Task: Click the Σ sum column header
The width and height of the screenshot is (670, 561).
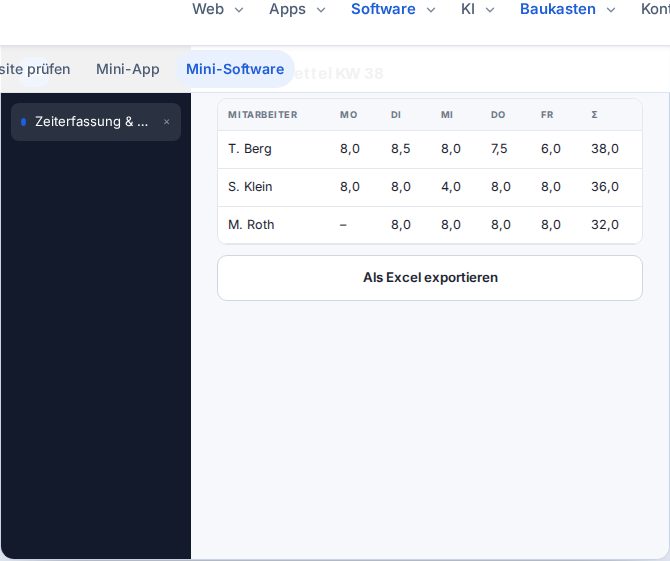Action: coord(594,115)
